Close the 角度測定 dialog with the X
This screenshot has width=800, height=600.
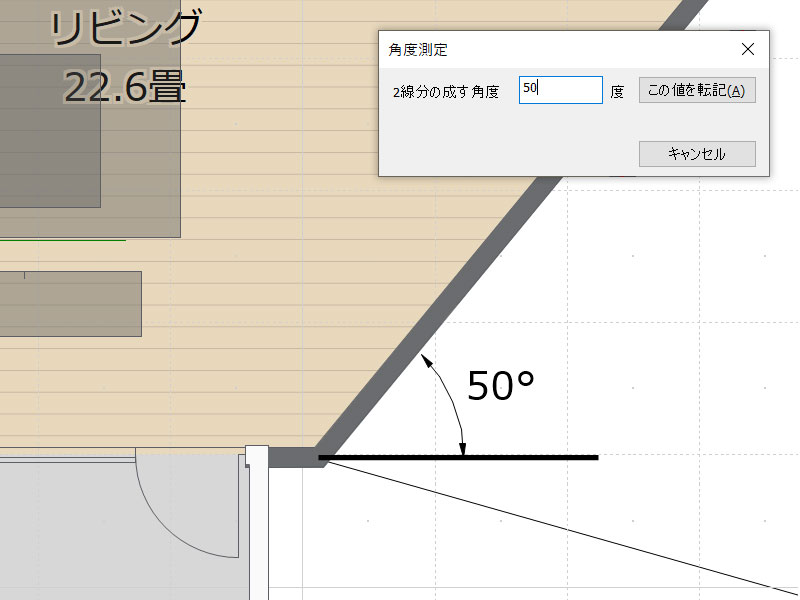point(749,48)
